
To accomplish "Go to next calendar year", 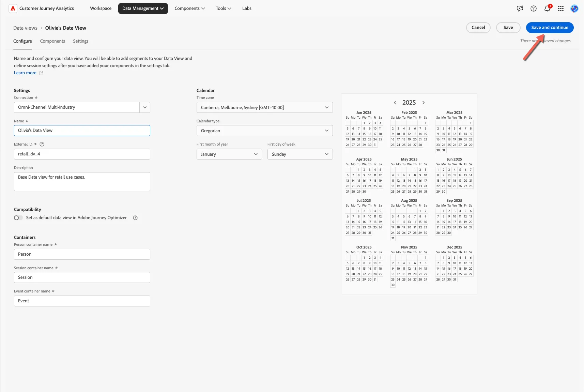I will 424,103.
